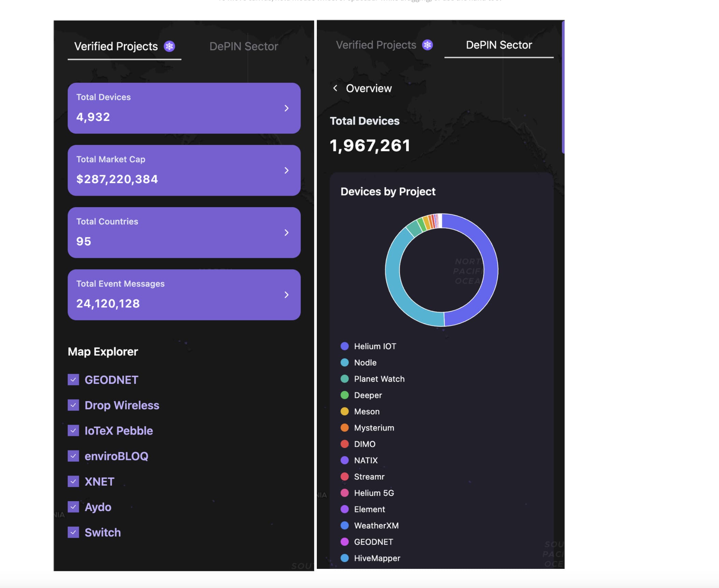Click the Meson legend label

pos(367,411)
